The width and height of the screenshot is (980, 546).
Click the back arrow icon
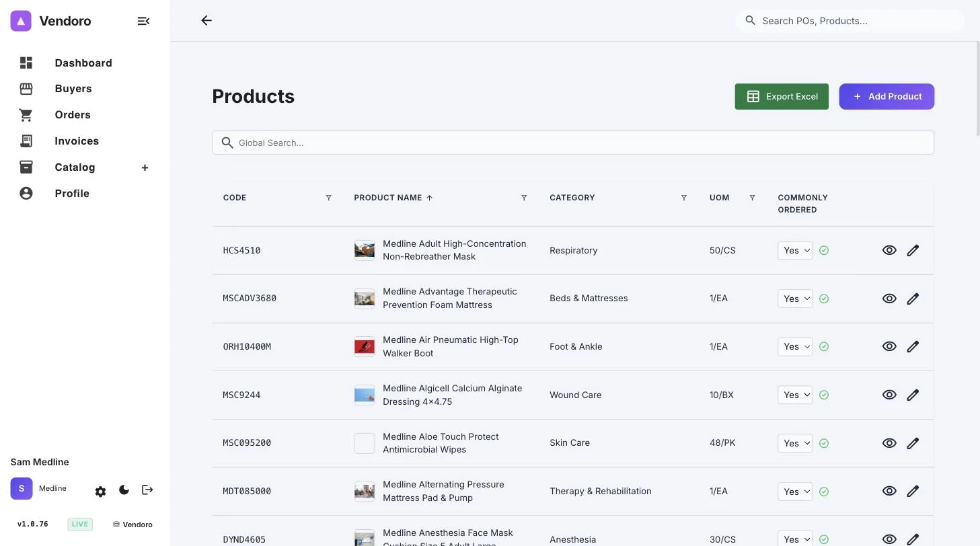click(x=206, y=21)
